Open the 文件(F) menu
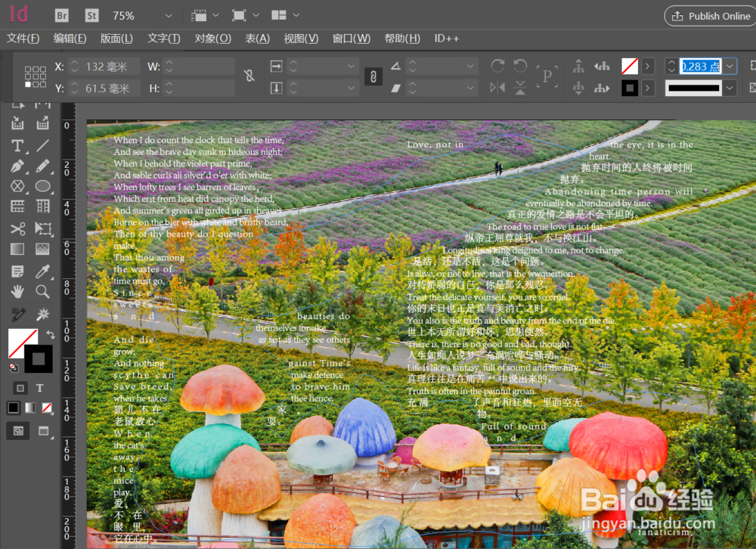 tap(23, 39)
